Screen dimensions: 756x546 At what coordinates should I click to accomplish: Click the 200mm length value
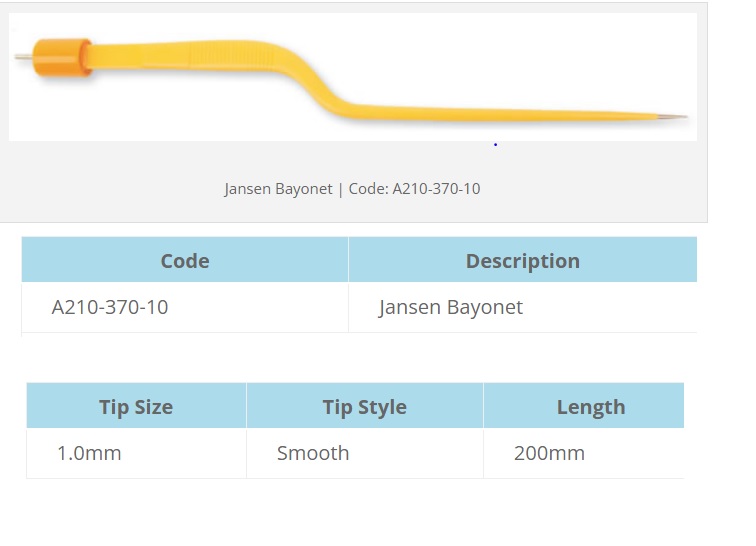[549, 453]
